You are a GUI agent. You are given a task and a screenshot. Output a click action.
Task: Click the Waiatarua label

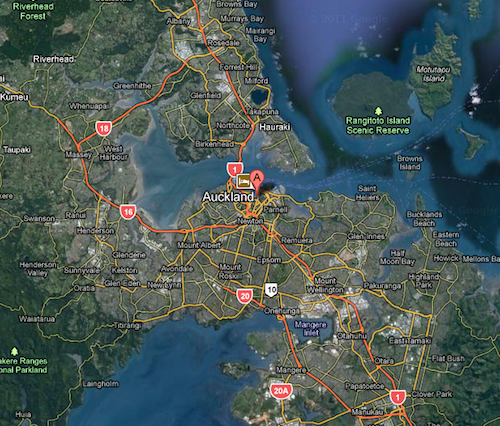click(x=37, y=319)
